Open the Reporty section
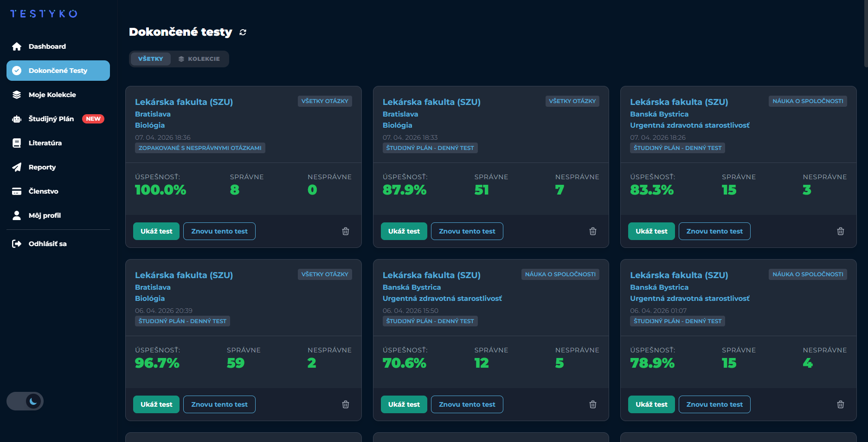Screen dimensions: 868x442 coord(42,167)
